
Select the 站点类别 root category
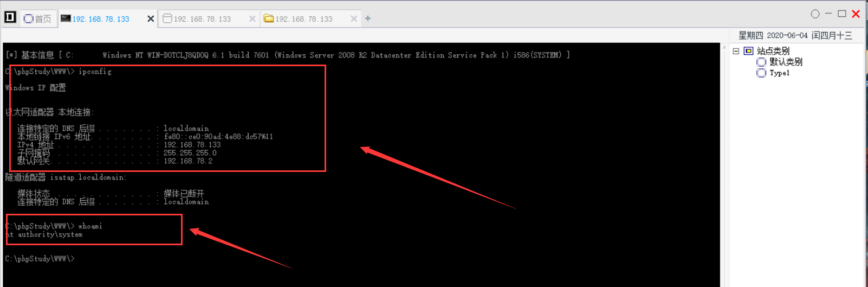click(773, 51)
